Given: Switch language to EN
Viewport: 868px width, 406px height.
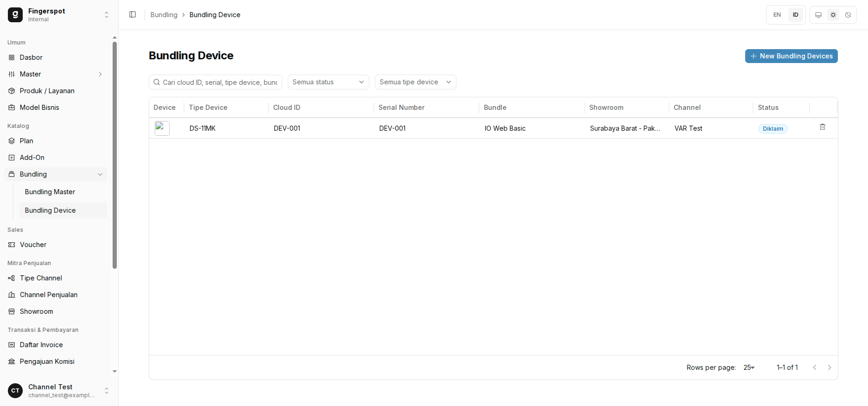Looking at the screenshot, I should coord(777,15).
